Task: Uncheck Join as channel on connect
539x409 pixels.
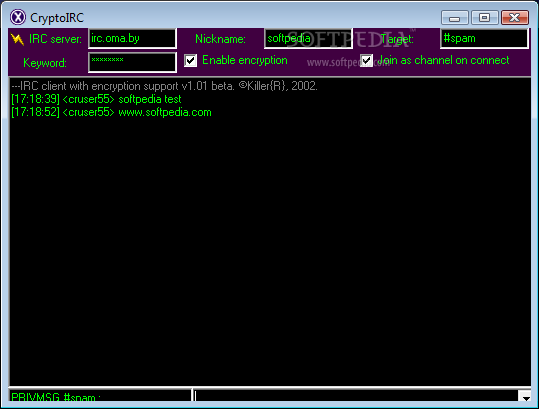Action: click(x=366, y=60)
